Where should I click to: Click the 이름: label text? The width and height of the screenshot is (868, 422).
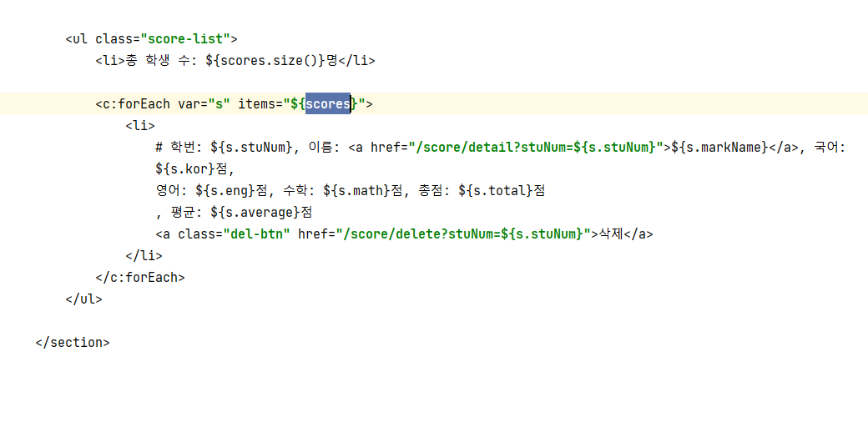coord(325,147)
